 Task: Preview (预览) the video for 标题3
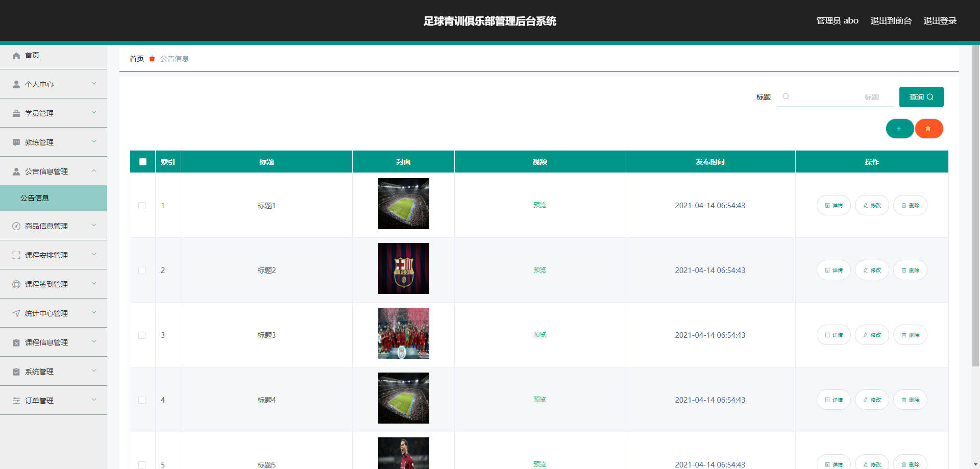coord(540,335)
